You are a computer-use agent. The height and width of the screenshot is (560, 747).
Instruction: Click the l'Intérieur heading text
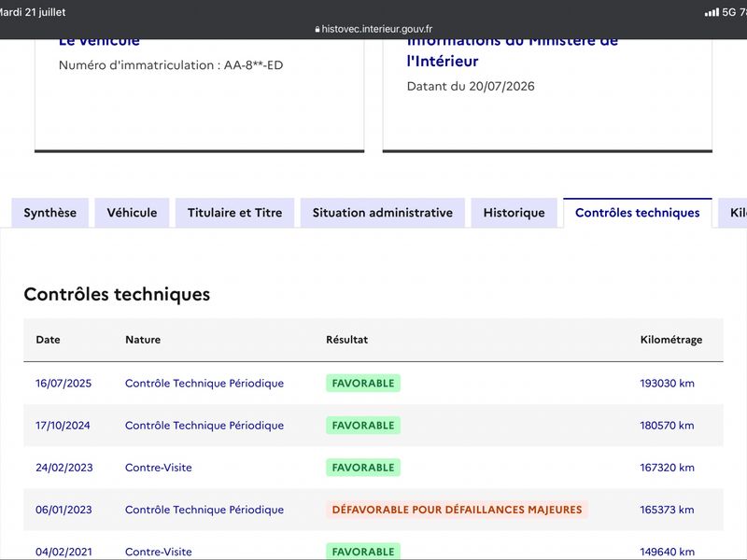coord(443,61)
